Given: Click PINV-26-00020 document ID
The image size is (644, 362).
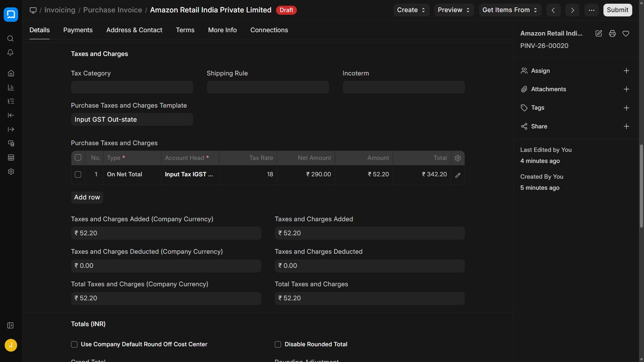Looking at the screenshot, I should point(544,46).
